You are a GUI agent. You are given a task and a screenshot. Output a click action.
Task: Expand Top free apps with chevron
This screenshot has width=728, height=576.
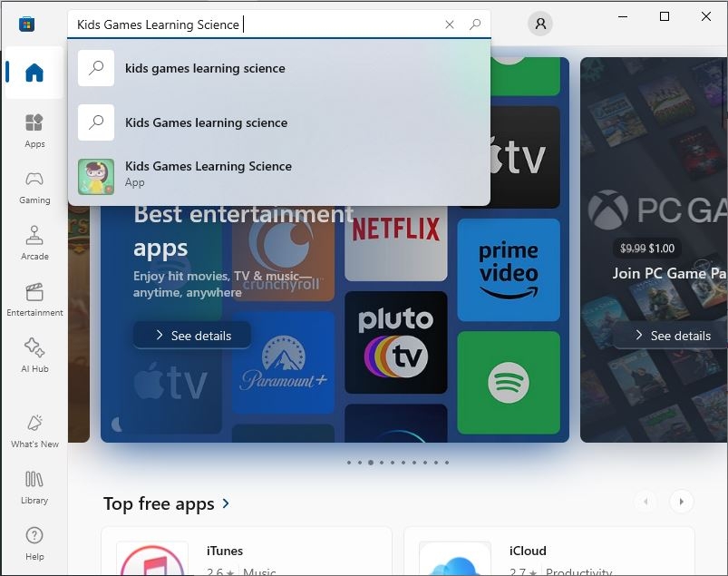(226, 503)
